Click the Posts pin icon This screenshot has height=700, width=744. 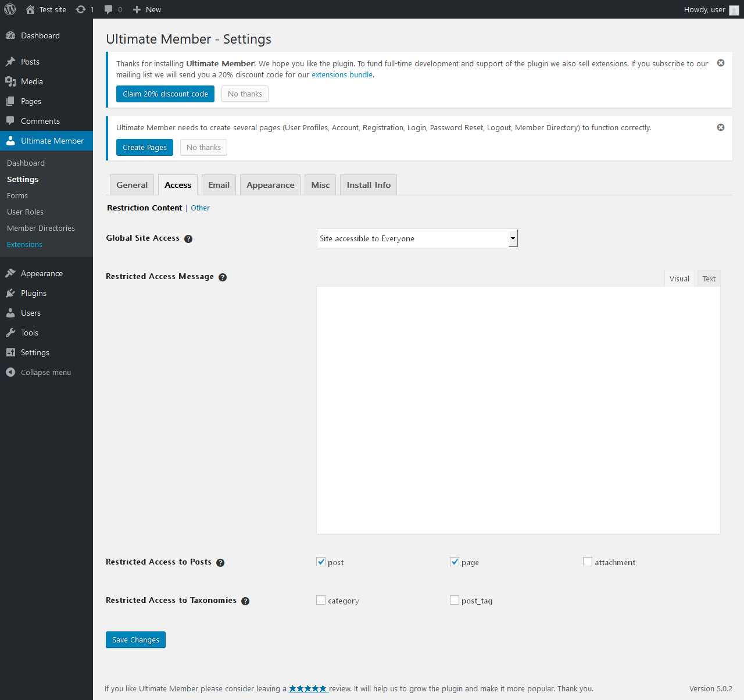click(10, 62)
